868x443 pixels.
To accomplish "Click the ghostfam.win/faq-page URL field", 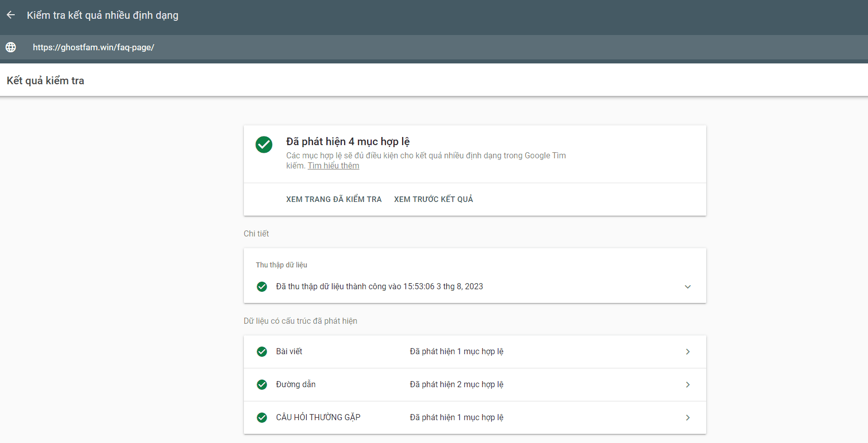I will tap(93, 47).
